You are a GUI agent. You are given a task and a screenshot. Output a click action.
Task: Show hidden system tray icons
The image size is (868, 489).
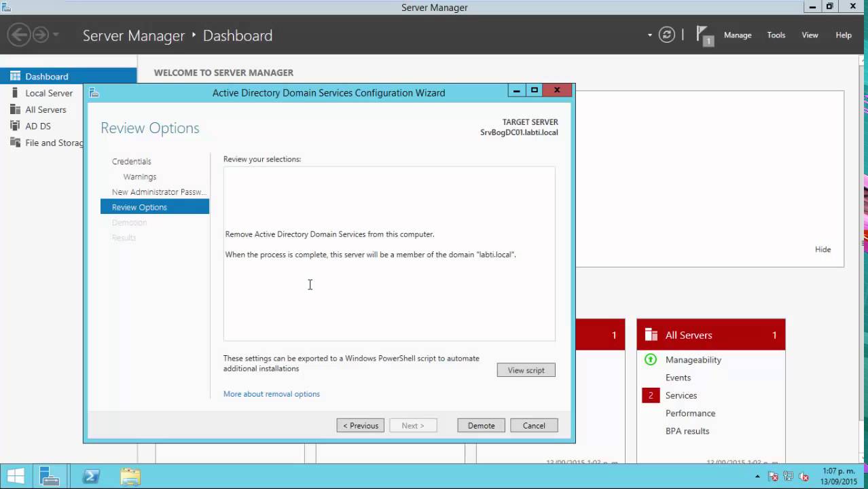pyautogui.click(x=758, y=477)
